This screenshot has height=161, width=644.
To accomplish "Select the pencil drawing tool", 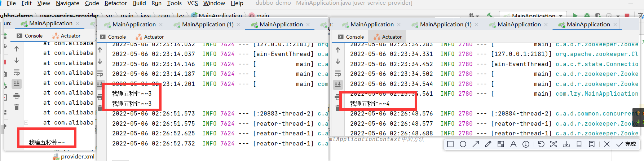I will 488,144.
